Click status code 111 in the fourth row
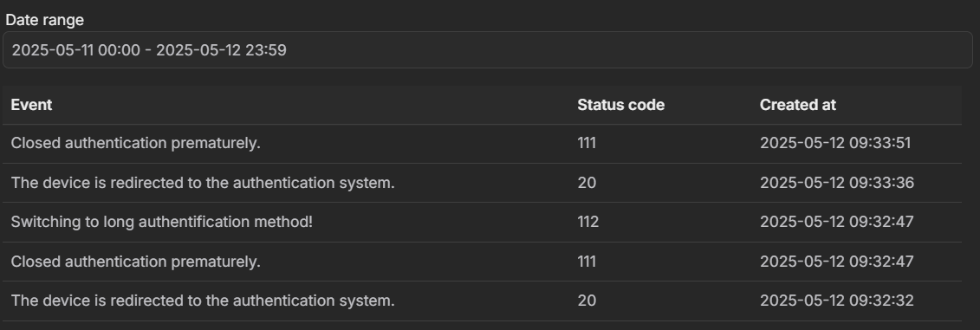This screenshot has width=980, height=330. (587, 262)
